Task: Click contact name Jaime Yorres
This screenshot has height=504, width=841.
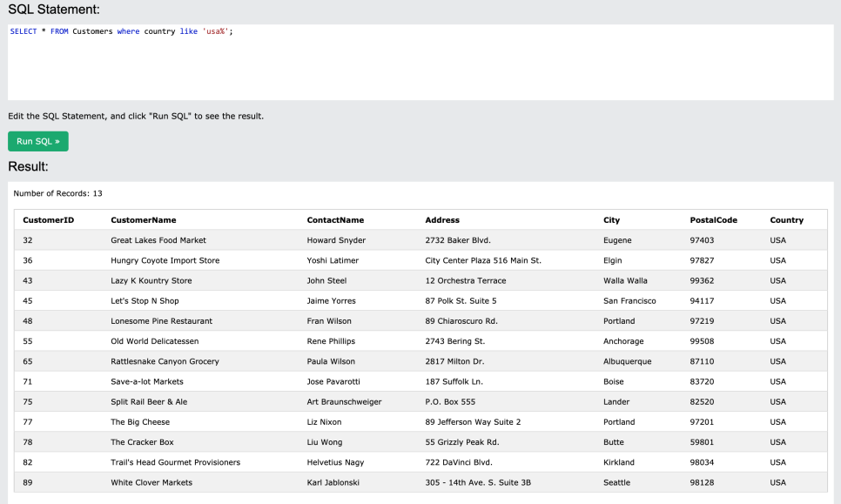Action: point(332,301)
